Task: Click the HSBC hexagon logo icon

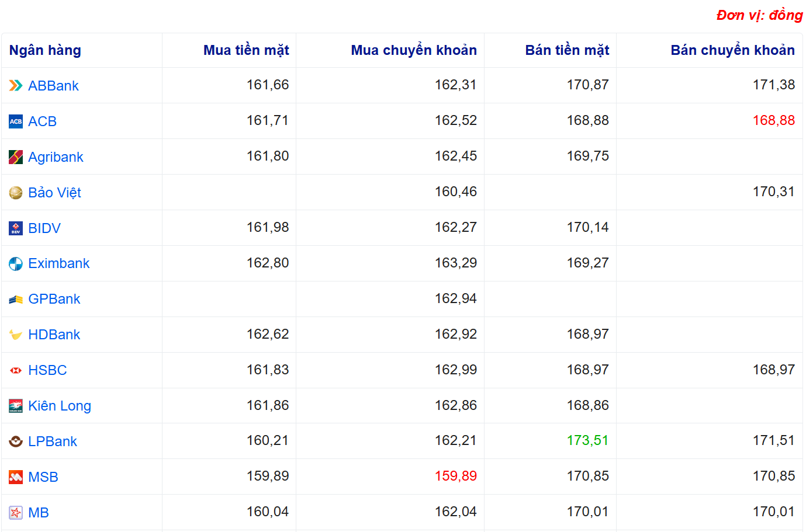Action: [x=16, y=370]
